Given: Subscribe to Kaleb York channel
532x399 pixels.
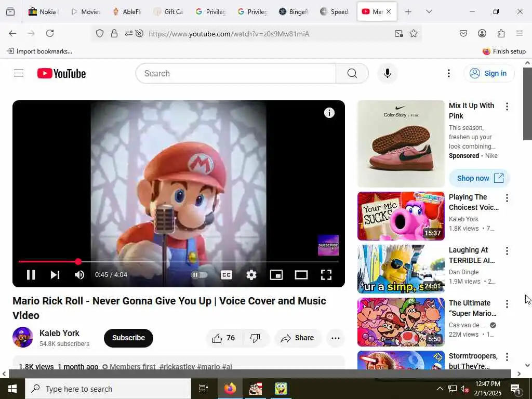Looking at the screenshot, I should tap(129, 338).
